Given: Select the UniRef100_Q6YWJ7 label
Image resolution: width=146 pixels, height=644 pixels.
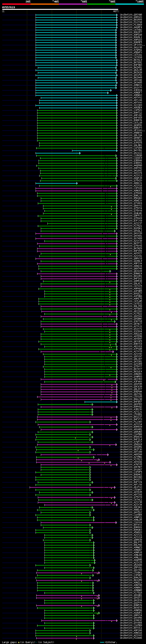Looking at the screenshot, I should (x=131, y=324).
